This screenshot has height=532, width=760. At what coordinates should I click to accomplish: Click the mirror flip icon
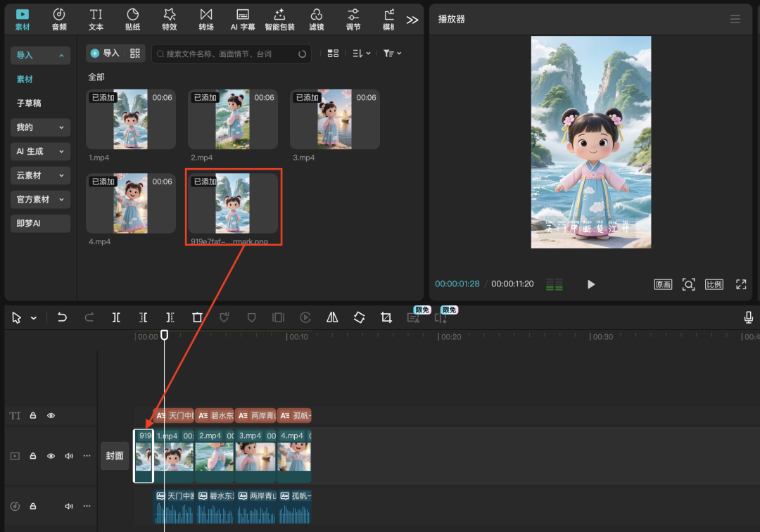(x=332, y=317)
